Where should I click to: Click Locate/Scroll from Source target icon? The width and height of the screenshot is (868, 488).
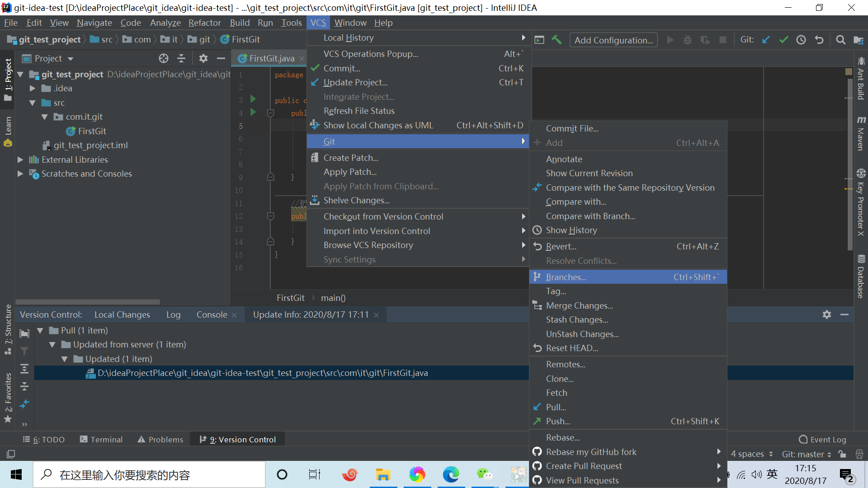[164, 58]
